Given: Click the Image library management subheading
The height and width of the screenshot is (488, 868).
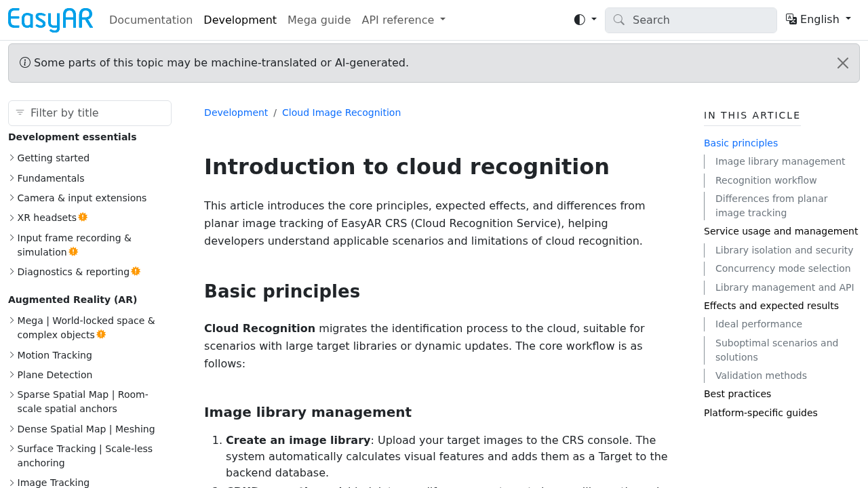Looking at the screenshot, I should click(308, 412).
